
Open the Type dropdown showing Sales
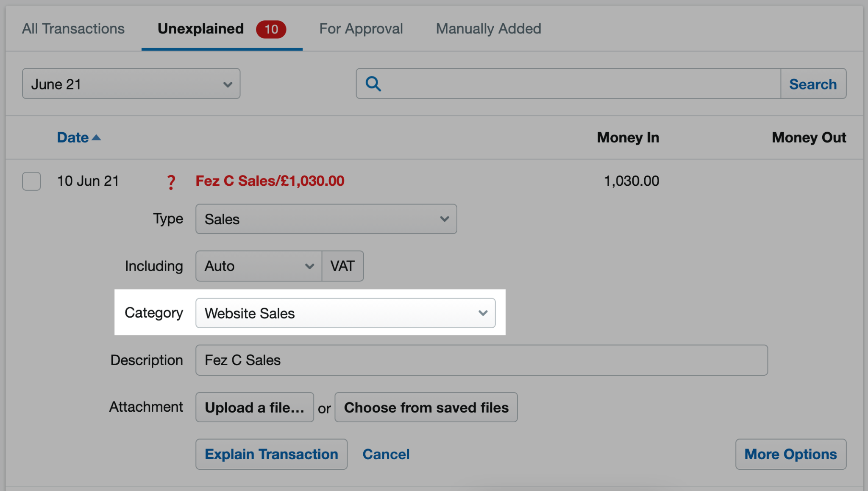tap(326, 219)
